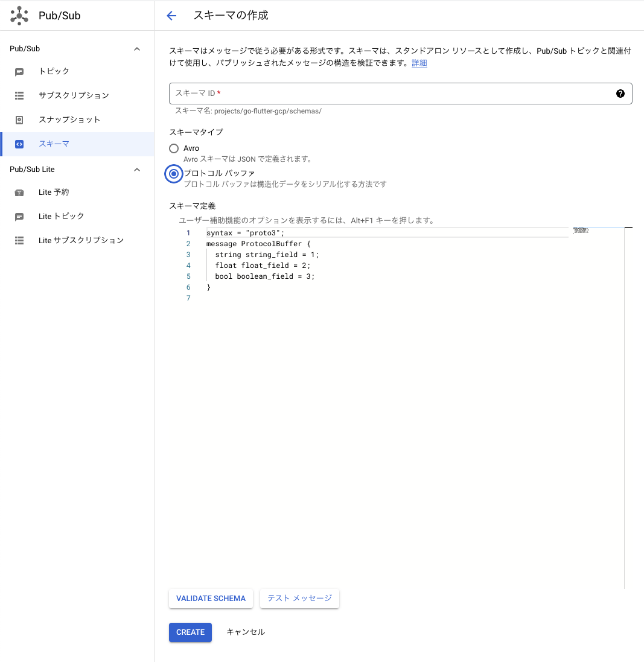Click the Pub/Sub product logo icon
The width and height of the screenshot is (644, 662).
[x=19, y=16]
